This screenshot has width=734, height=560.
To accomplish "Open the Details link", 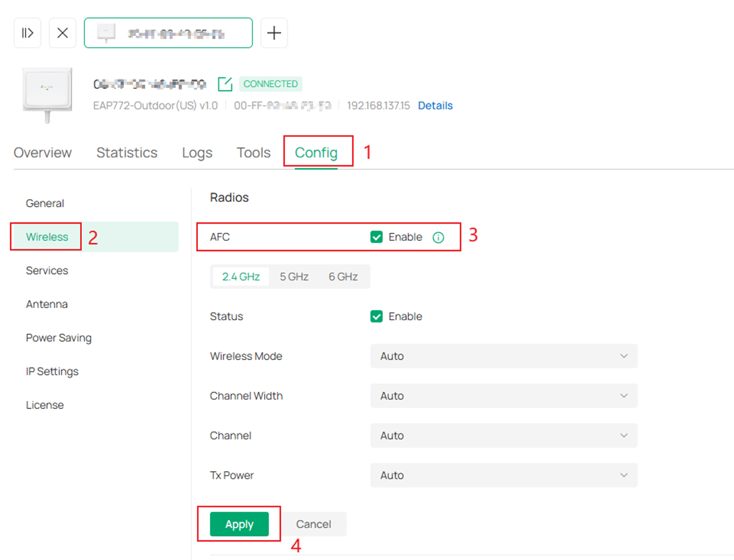I will point(435,106).
